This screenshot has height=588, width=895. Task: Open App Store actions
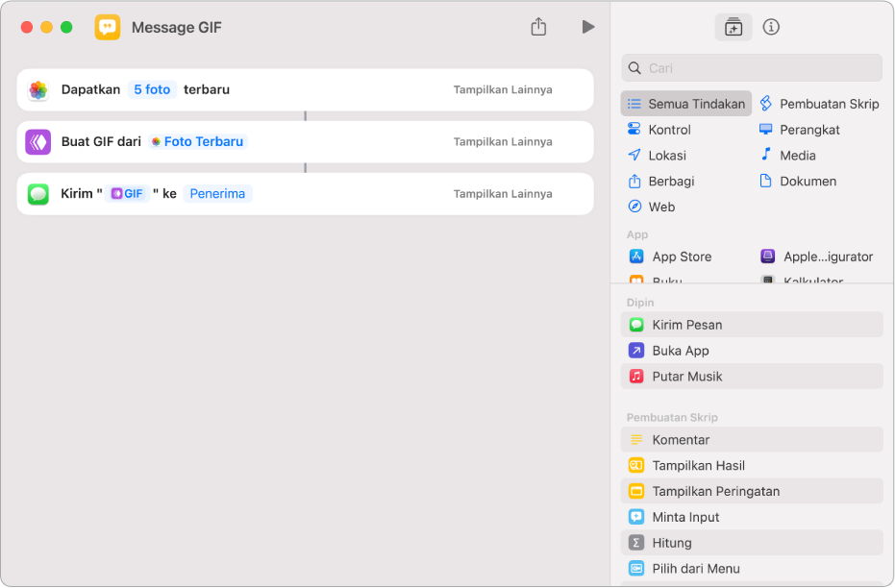point(671,257)
